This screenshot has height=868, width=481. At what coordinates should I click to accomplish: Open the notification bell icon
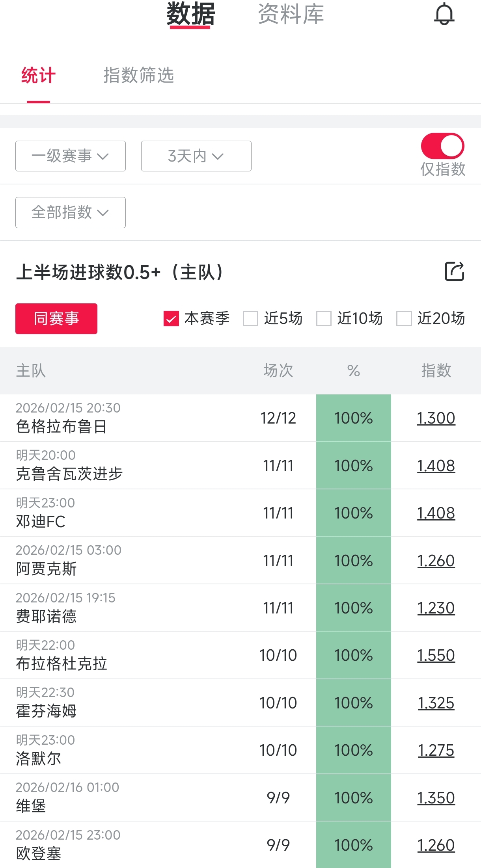[x=444, y=15]
